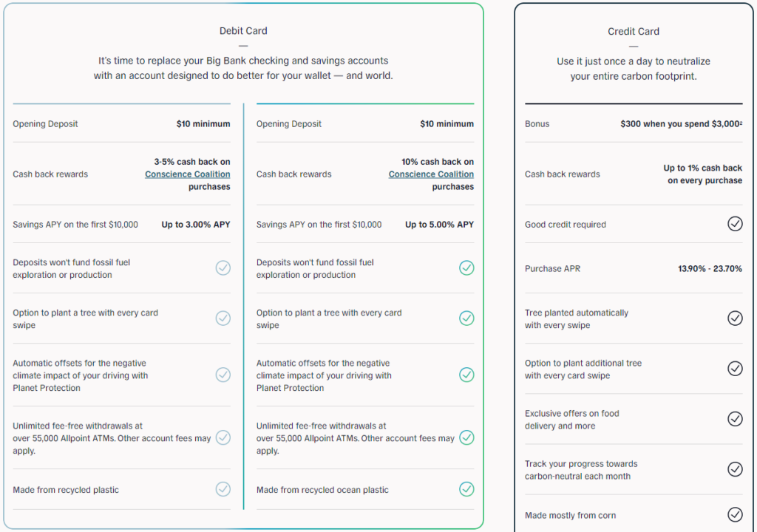
Task: Click the Planet Protection offsets checkmark, second column
Action: pyautogui.click(x=466, y=375)
